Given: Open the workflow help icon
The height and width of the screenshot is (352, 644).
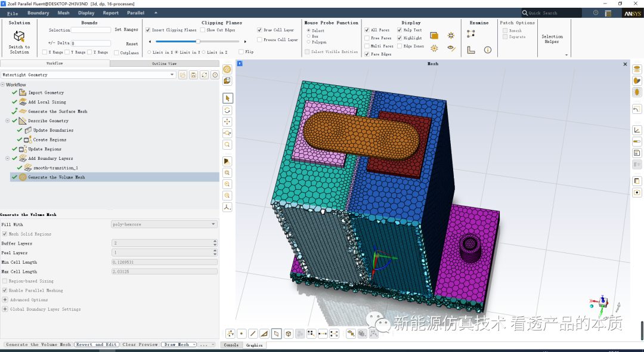Looking at the screenshot, I should point(215,75).
